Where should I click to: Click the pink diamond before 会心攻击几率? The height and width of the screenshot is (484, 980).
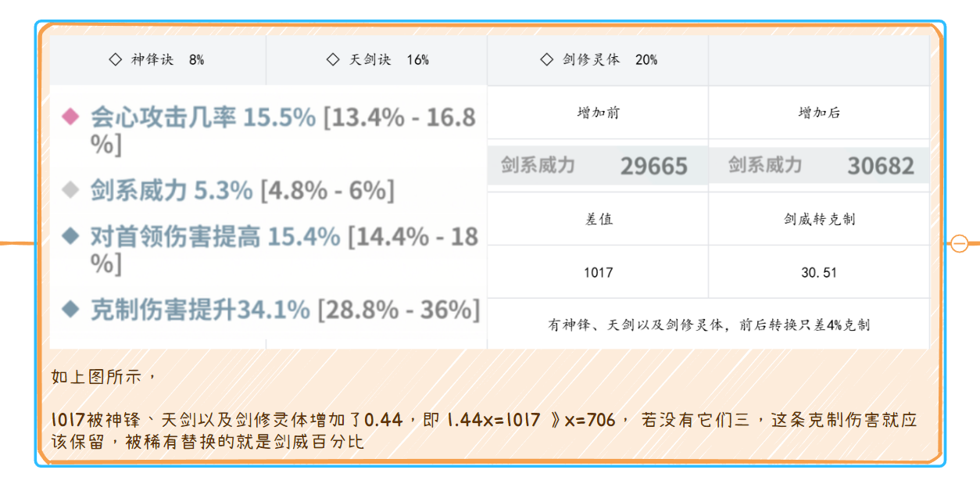pyautogui.click(x=70, y=117)
